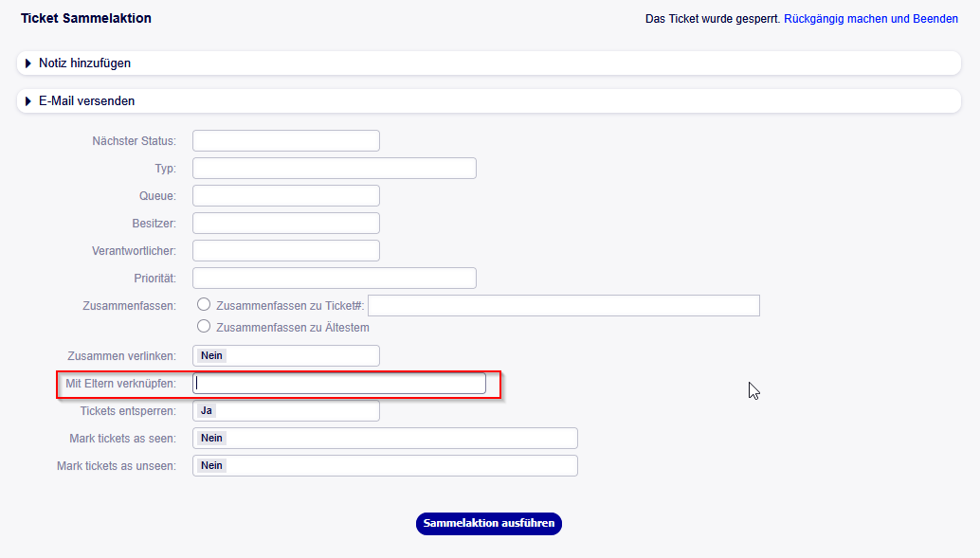Click the E-Mail versenden triangle icon
This screenshot has height=558, width=980.
(28, 101)
